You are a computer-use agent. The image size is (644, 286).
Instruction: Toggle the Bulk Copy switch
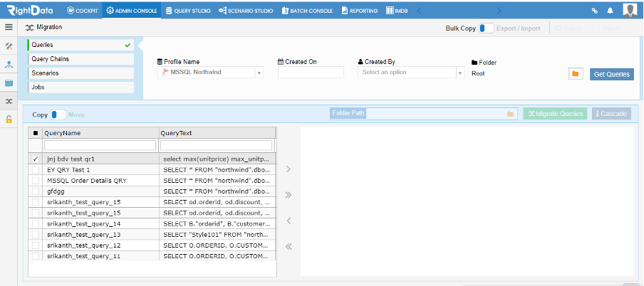point(487,28)
